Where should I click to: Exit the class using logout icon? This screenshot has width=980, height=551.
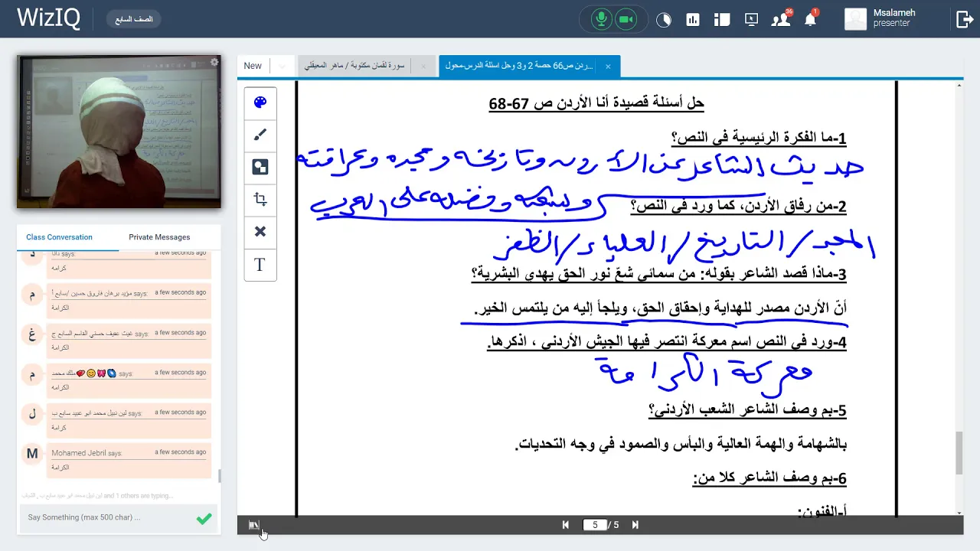964,19
